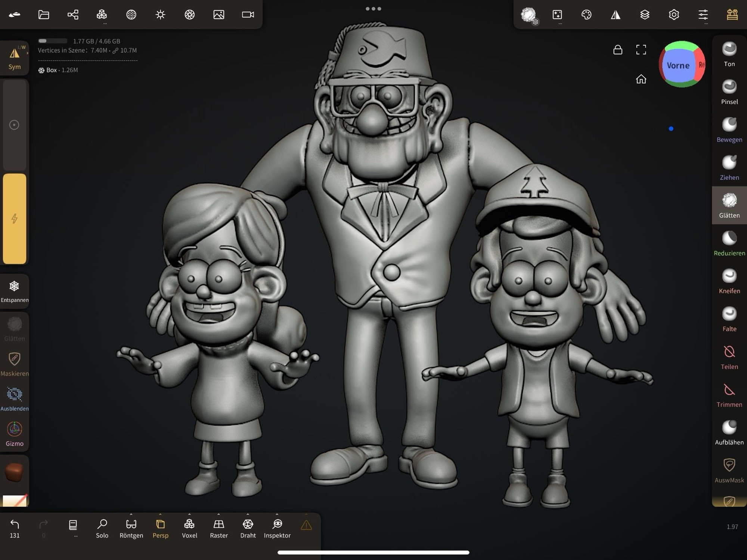Toggle Draht wireframe display

248,529
